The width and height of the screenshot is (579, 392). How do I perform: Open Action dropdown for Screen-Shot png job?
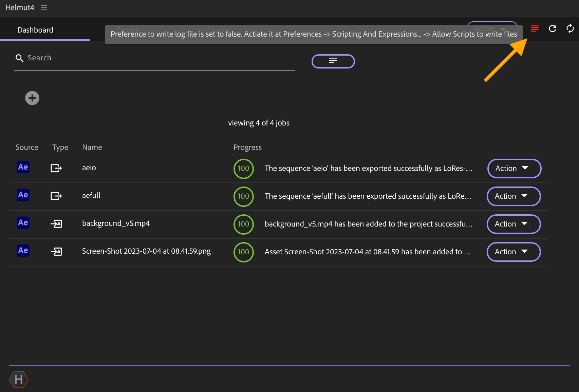[513, 252]
